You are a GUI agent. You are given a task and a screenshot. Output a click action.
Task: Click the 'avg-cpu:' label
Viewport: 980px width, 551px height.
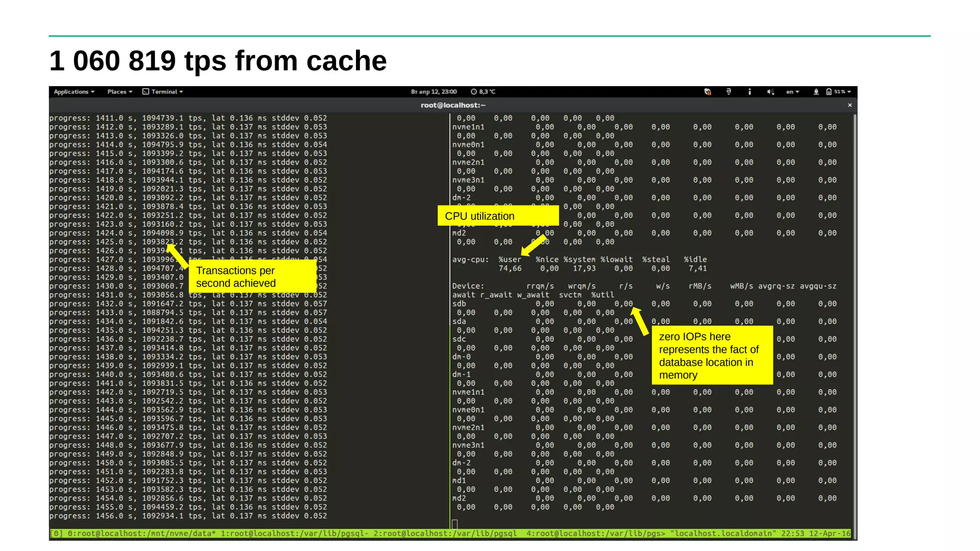pos(470,260)
